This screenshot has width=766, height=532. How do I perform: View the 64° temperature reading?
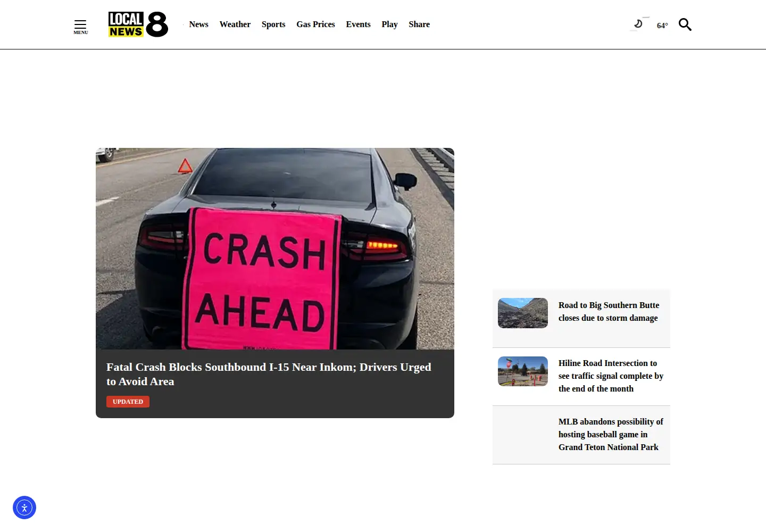(662, 26)
